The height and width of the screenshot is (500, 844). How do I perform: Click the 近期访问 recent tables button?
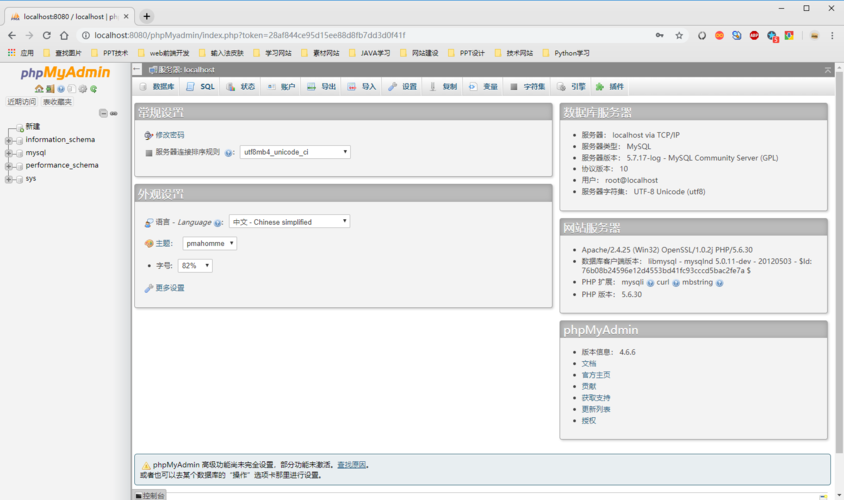[x=22, y=102]
